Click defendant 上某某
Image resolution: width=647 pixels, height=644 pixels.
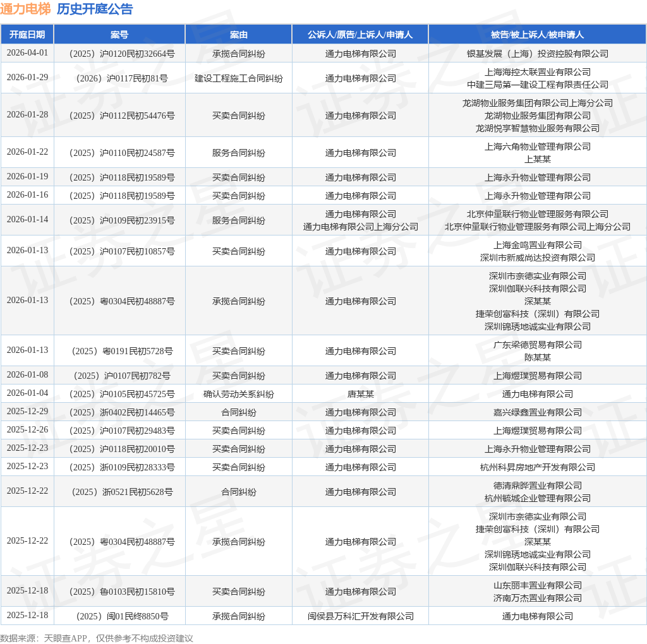pyautogui.click(x=537, y=159)
